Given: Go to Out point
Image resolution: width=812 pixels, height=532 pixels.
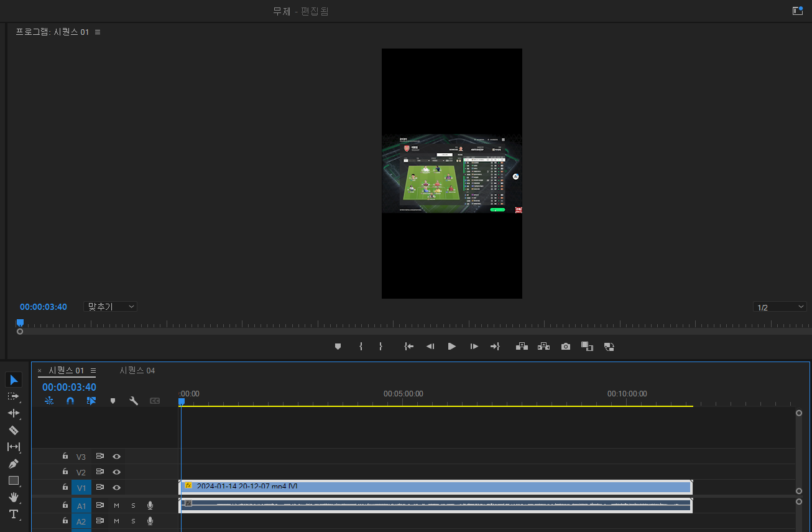Looking at the screenshot, I should pos(496,347).
